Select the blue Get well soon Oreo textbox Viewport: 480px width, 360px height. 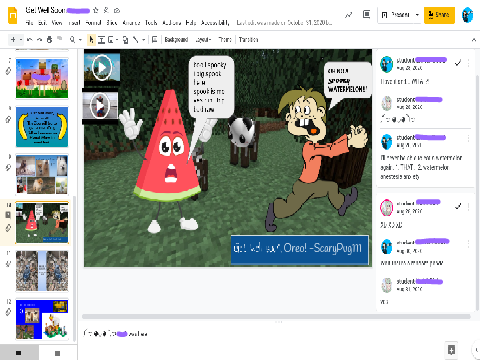tap(300, 250)
